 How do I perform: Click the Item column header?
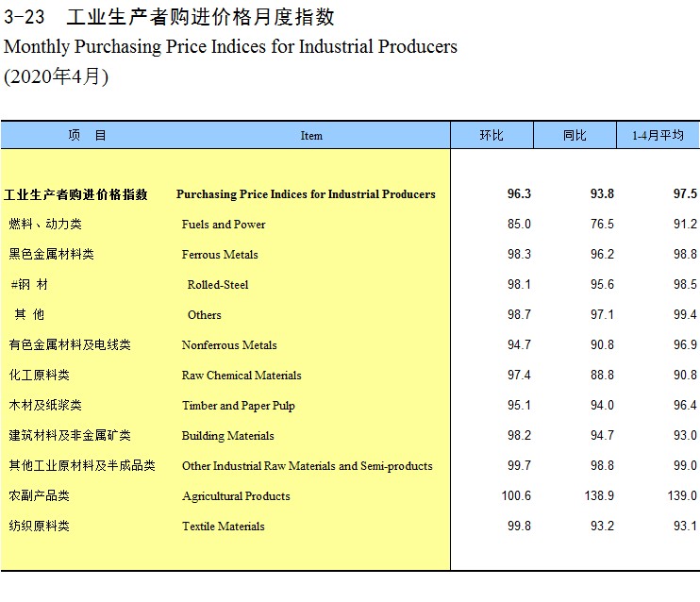(311, 136)
